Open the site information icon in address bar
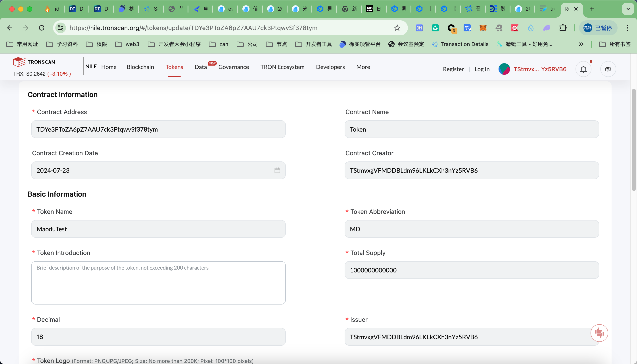 pos(61,28)
